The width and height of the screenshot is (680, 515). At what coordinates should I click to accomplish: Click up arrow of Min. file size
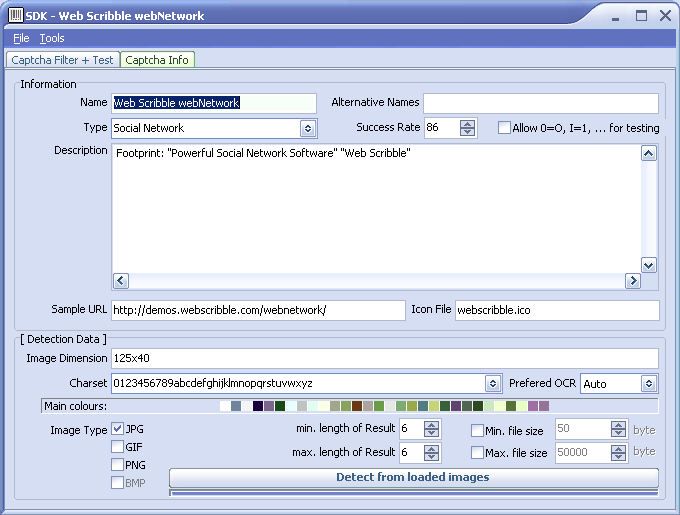click(618, 425)
